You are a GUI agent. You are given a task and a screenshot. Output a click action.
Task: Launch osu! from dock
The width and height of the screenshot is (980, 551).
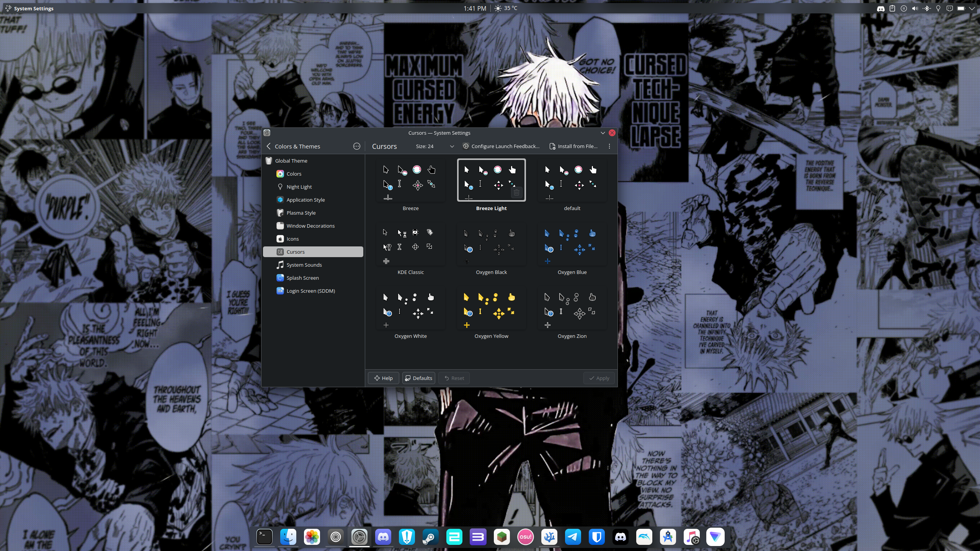click(526, 537)
